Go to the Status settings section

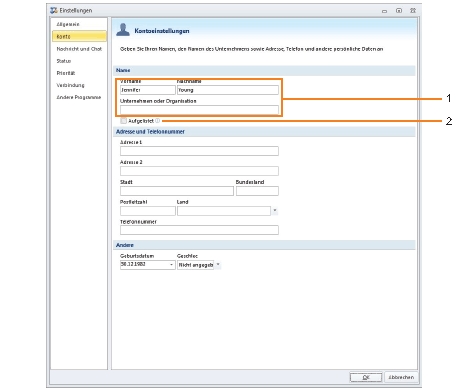click(x=64, y=61)
